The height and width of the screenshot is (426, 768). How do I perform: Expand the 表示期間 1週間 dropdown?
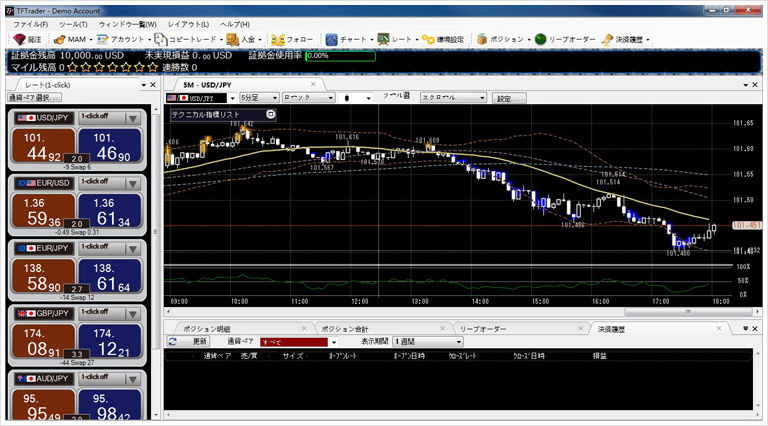[x=422, y=341]
